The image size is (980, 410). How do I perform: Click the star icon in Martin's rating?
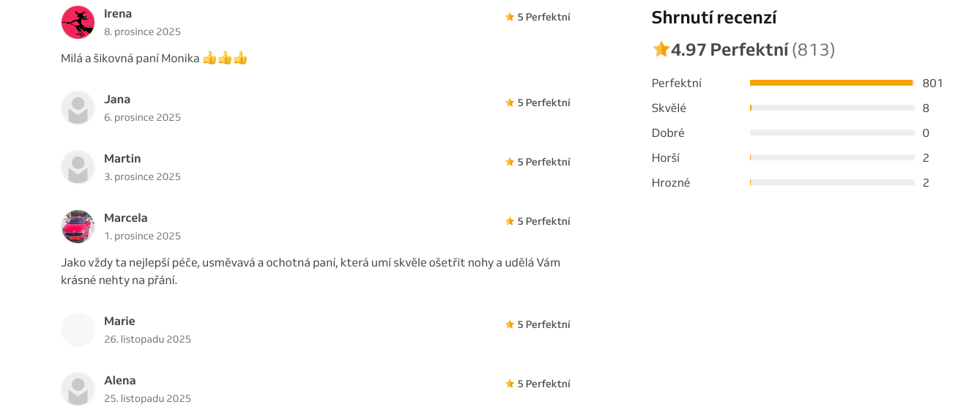[x=510, y=162]
